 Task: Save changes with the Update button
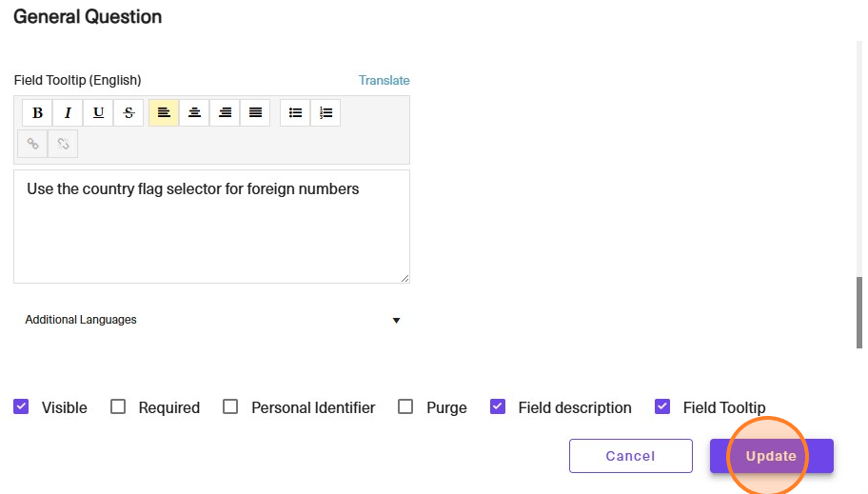(x=772, y=456)
